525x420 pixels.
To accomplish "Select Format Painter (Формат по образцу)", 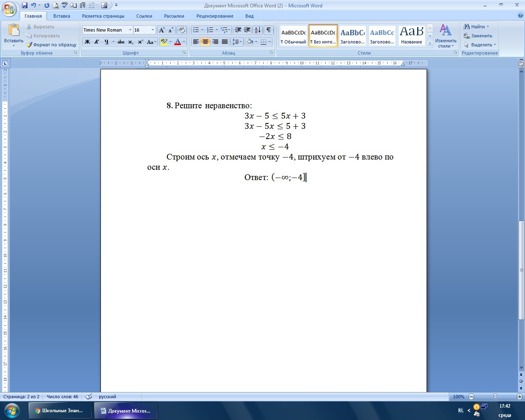I will pyautogui.click(x=52, y=45).
